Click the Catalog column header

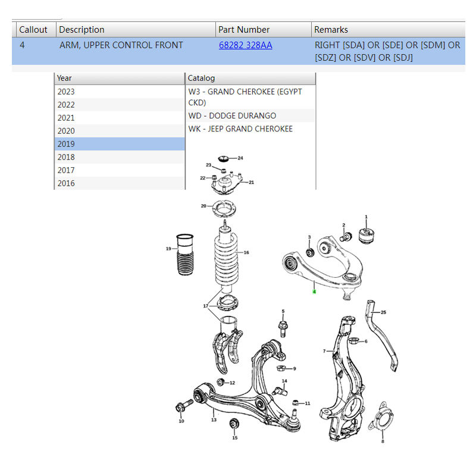pos(250,79)
